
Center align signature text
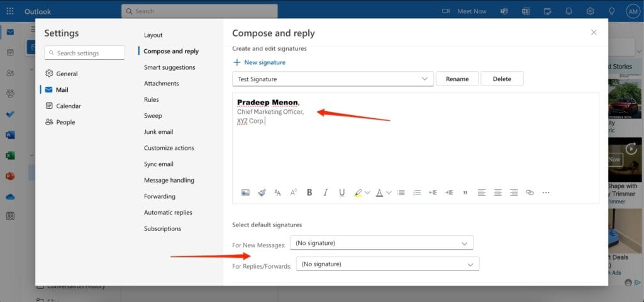(498, 193)
